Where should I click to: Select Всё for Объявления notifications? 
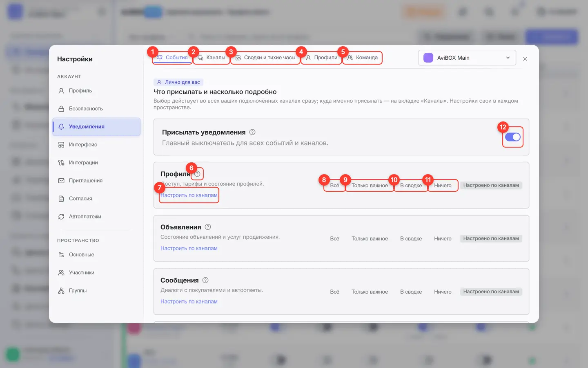pos(335,239)
